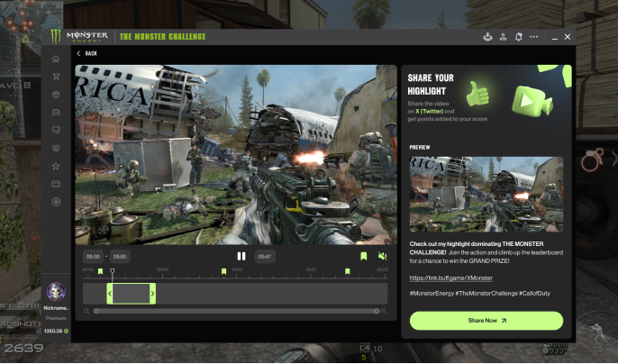Open the shopping cart store icon
This screenshot has height=364, width=618.
56,77
